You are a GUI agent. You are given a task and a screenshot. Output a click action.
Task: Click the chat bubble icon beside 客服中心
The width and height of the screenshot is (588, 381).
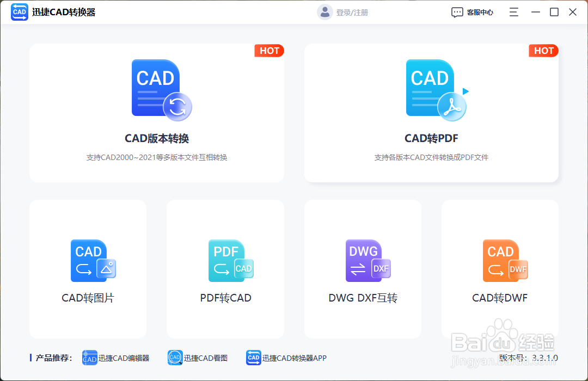(457, 12)
